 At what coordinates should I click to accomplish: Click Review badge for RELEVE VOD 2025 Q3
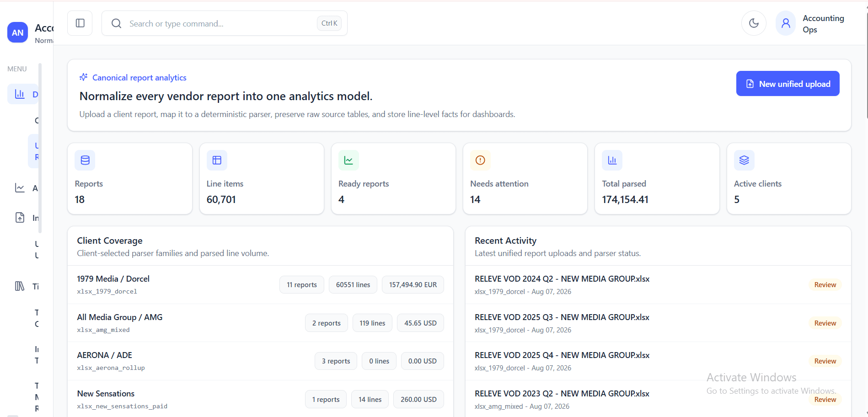(x=825, y=323)
